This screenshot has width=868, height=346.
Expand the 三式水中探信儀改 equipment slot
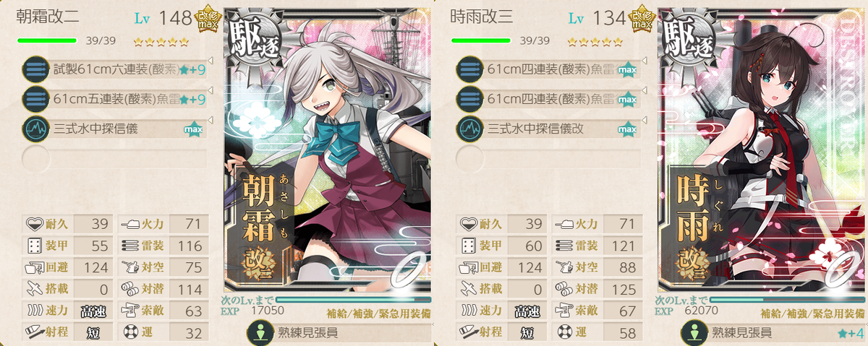[548, 128]
